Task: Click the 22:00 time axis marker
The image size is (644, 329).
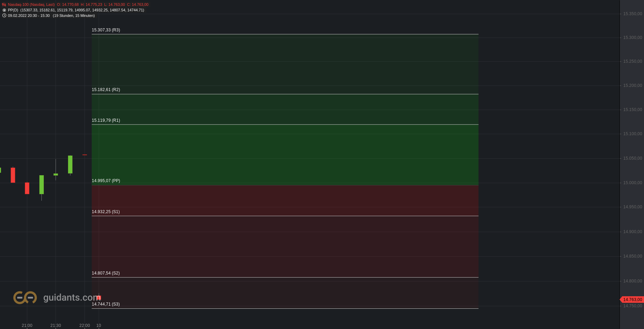Action: [85, 326]
